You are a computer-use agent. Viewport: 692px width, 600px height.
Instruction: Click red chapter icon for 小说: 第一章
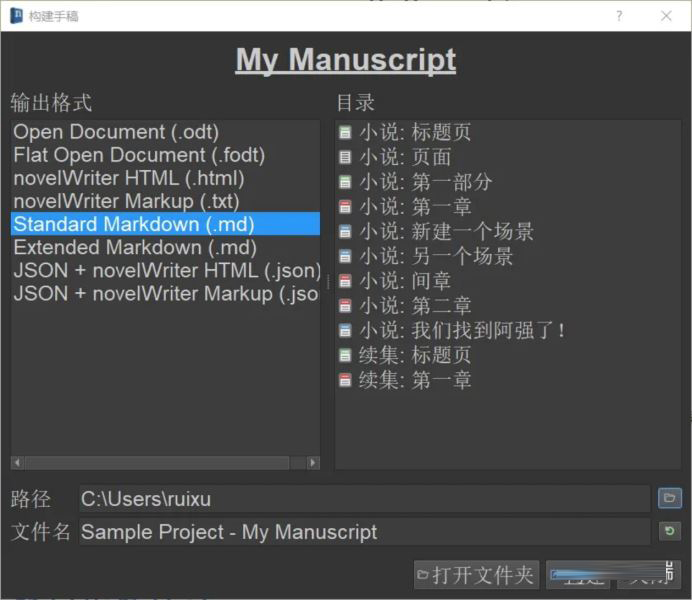pyautogui.click(x=345, y=206)
